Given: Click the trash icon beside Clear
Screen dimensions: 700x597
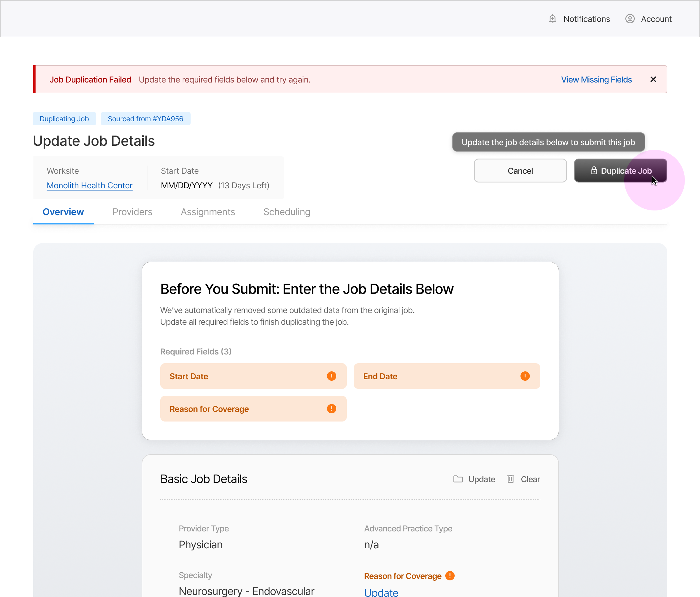Looking at the screenshot, I should pos(511,479).
